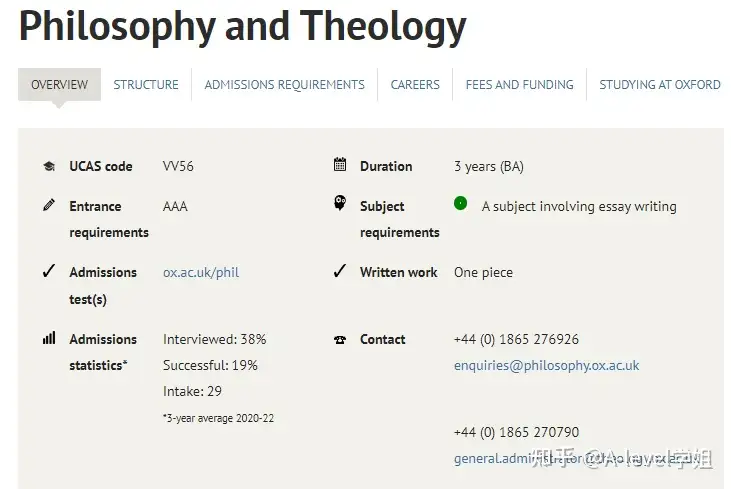The height and width of the screenshot is (489, 731).
Task: Click the calendar icon next to Duration
Action: 340,165
